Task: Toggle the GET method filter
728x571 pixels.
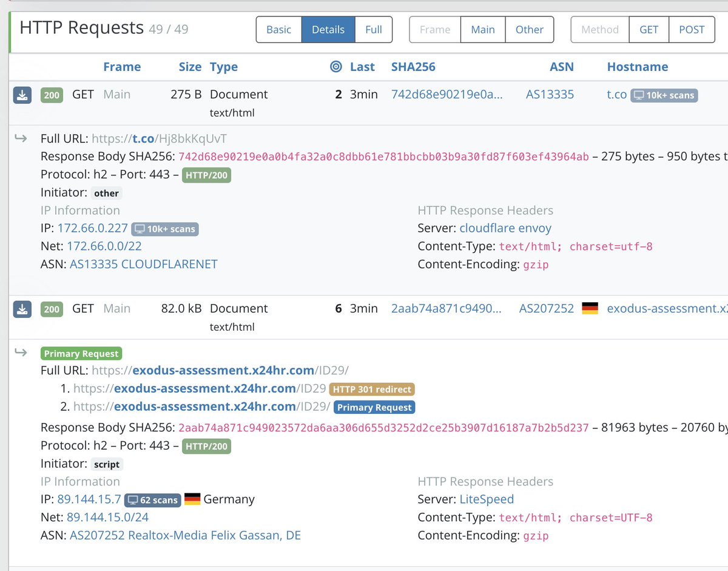Action: point(649,29)
